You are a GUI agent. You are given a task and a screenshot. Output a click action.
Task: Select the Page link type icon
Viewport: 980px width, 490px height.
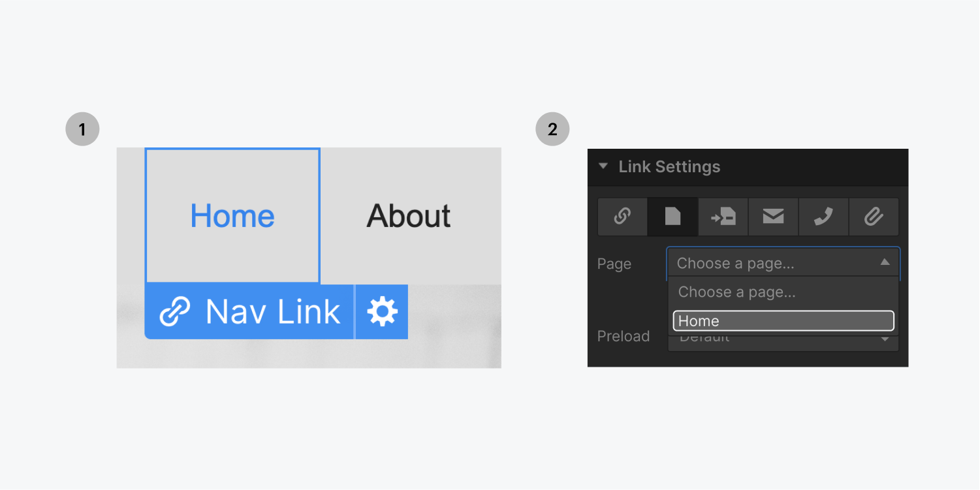pyautogui.click(x=672, y=217)
